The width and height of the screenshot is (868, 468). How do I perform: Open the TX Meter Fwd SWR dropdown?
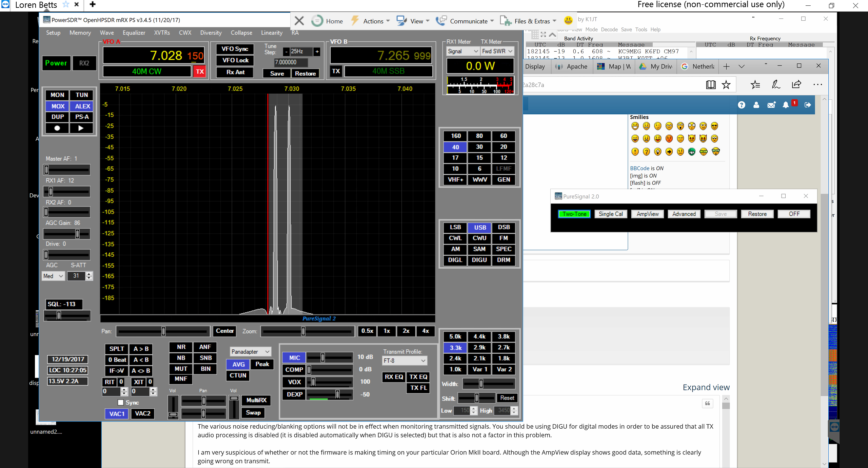click(x=497, y=51)
